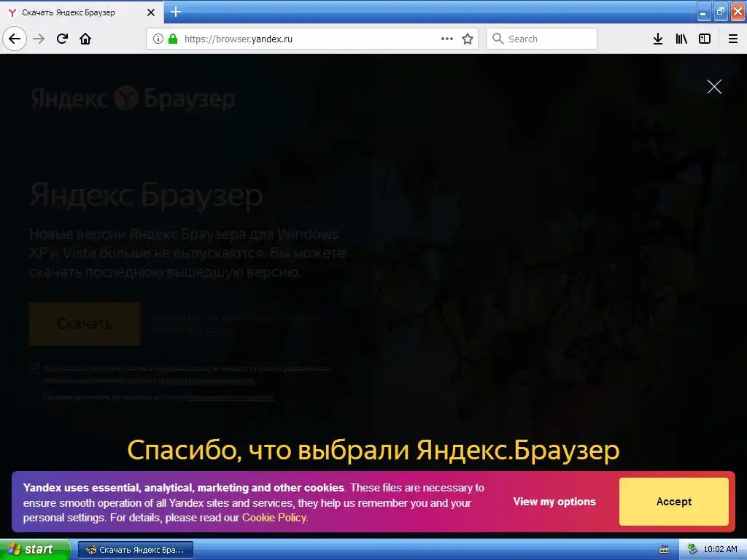
Task: Open the Firefox hamburger menu
Action: pos(733,39)
